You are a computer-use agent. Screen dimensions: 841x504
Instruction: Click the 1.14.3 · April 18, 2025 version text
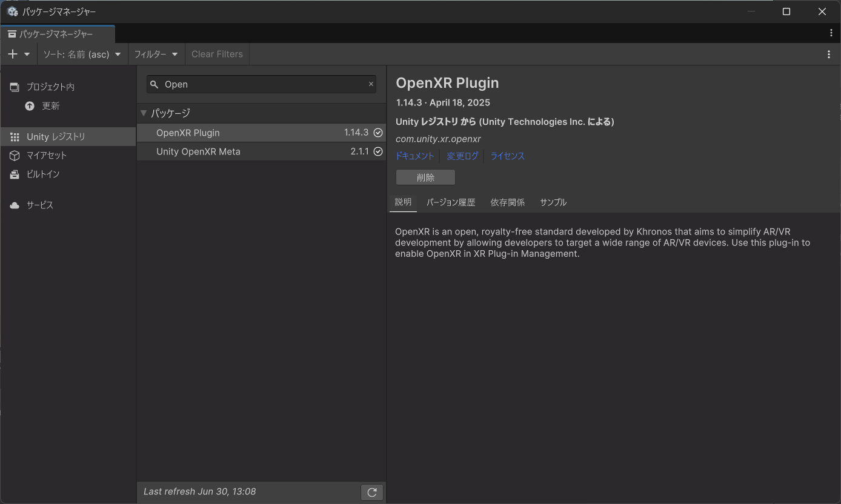[x=443, y=102]
